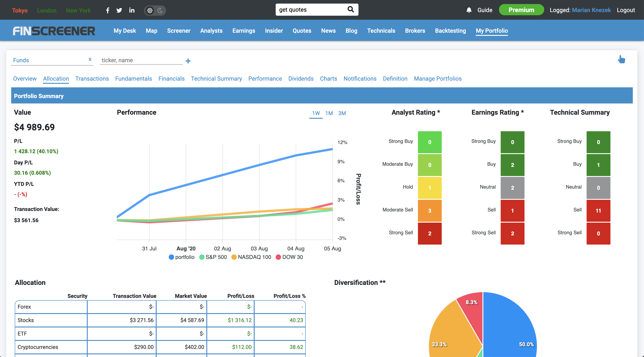Click the Forex allocation row

tap(160, 307)
